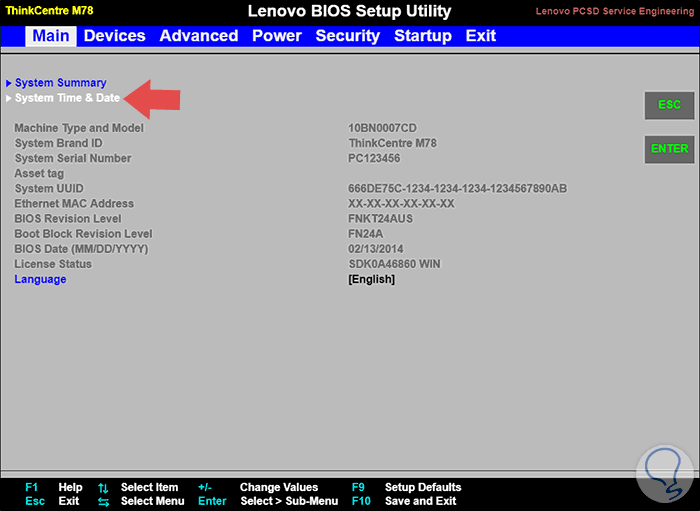Image resolution: width=700 pixels, height=511 pixels.
Task: Open the System Summary sub-menu
Action: pos(61,83)
